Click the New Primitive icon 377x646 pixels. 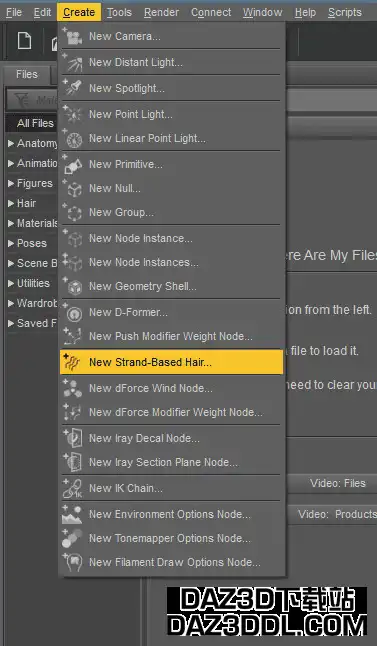[73, 164]
